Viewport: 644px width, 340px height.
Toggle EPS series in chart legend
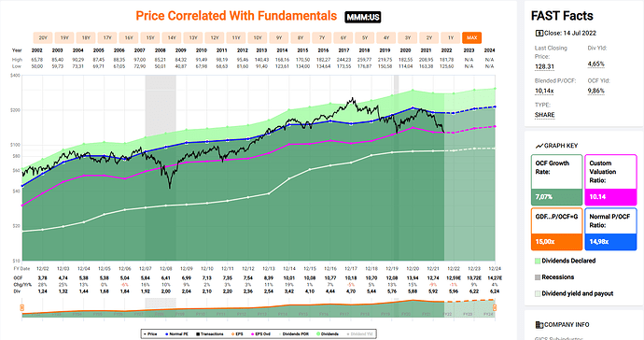click(237, 333)
